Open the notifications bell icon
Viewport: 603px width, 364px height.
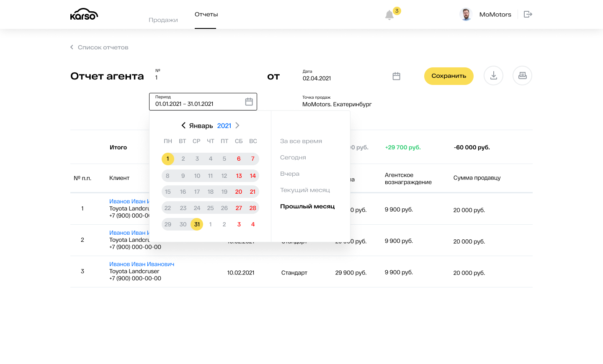(389, 15)
